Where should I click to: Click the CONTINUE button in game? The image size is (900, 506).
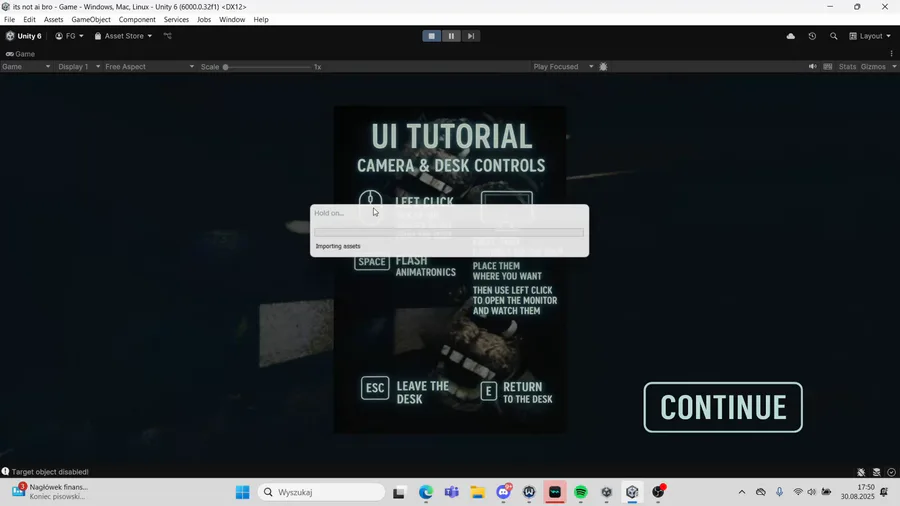723,407
